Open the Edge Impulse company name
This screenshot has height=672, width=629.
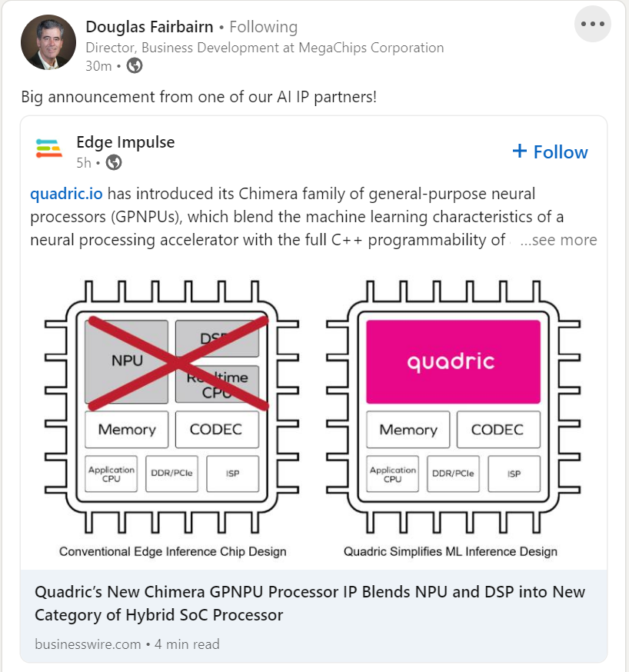125,142
